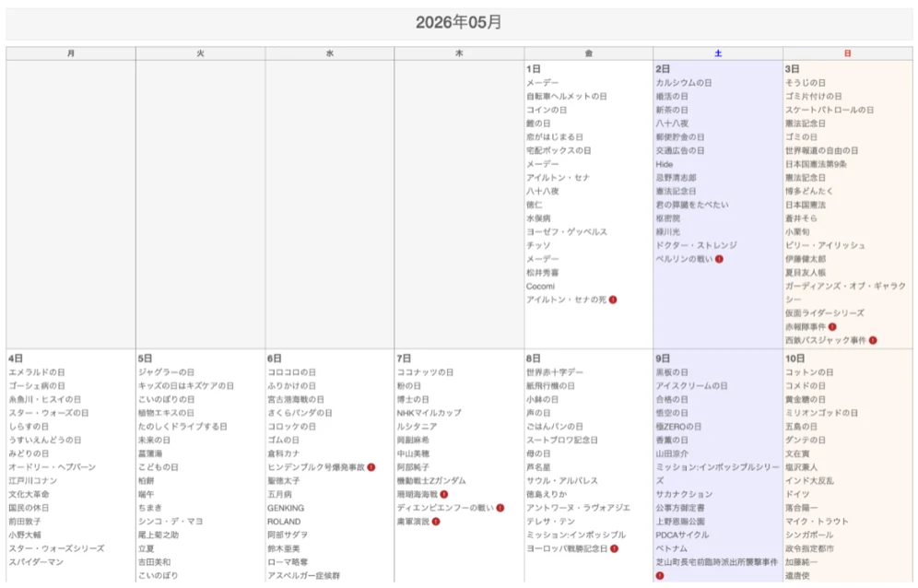Open エメラルドの日 on May 4

37,372
